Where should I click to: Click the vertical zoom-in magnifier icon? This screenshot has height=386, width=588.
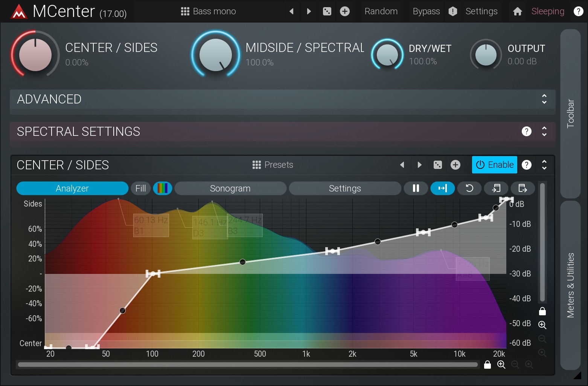point(542,325)
